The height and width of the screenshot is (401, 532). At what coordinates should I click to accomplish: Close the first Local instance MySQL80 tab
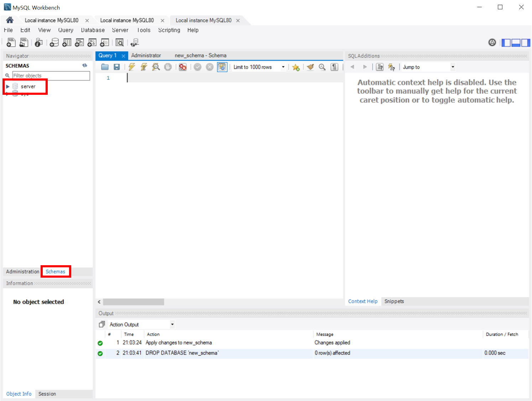click(87, 21)
